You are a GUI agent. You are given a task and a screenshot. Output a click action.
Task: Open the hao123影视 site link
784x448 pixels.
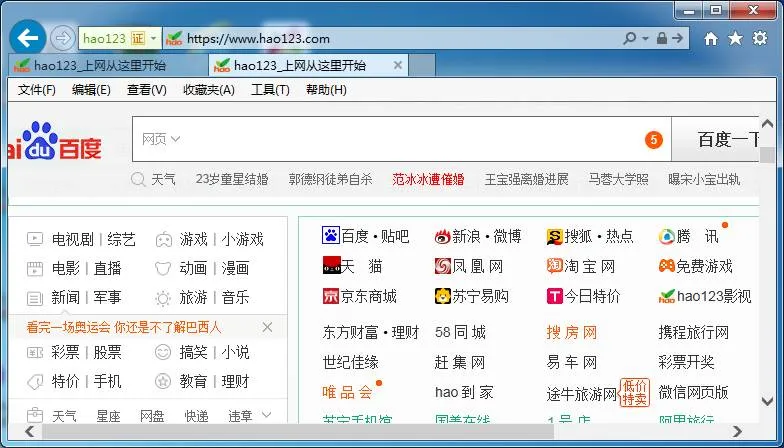704,296
